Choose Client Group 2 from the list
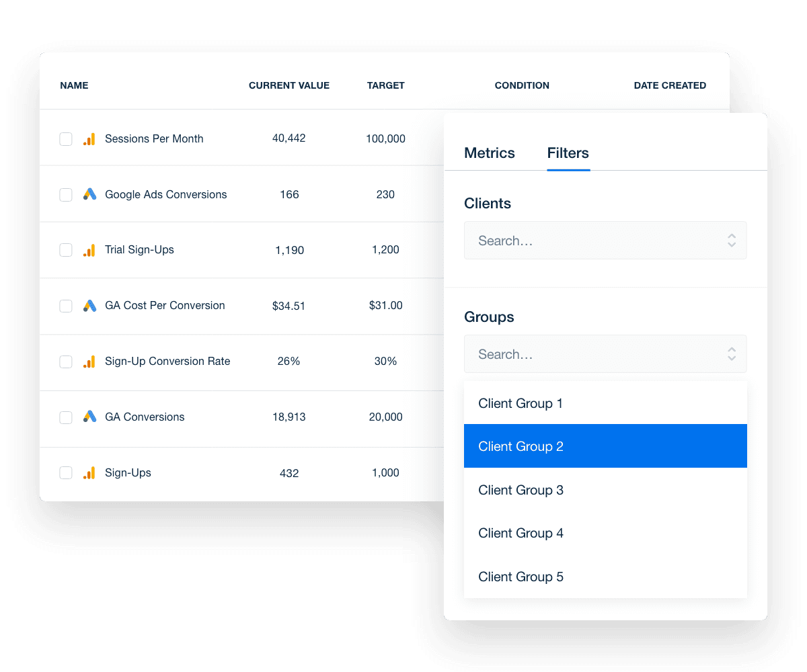Screen dimensions: 807x672 (x=605, y=446)
